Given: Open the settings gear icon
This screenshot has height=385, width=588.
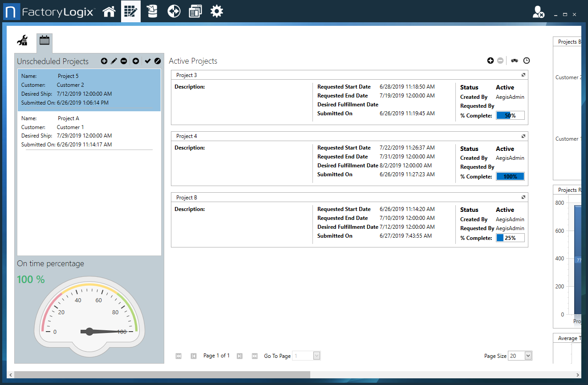Looking at the screenshot, I should click(217, 11).
